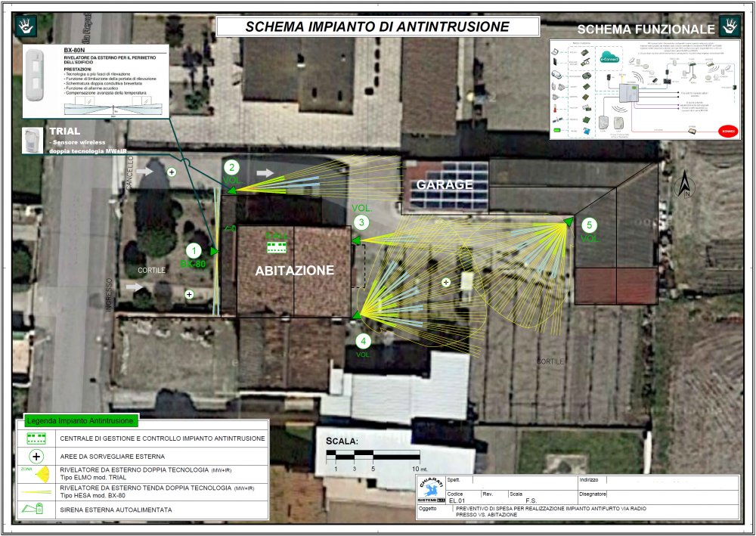Click the external siren symbol in legend
The width and height of the screenshot is (756, 536).
[x=33, y=509]
